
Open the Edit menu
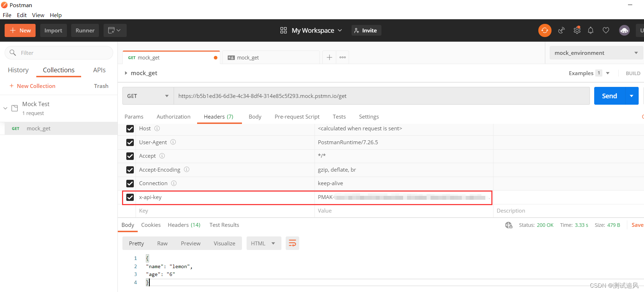pos(22,15)
